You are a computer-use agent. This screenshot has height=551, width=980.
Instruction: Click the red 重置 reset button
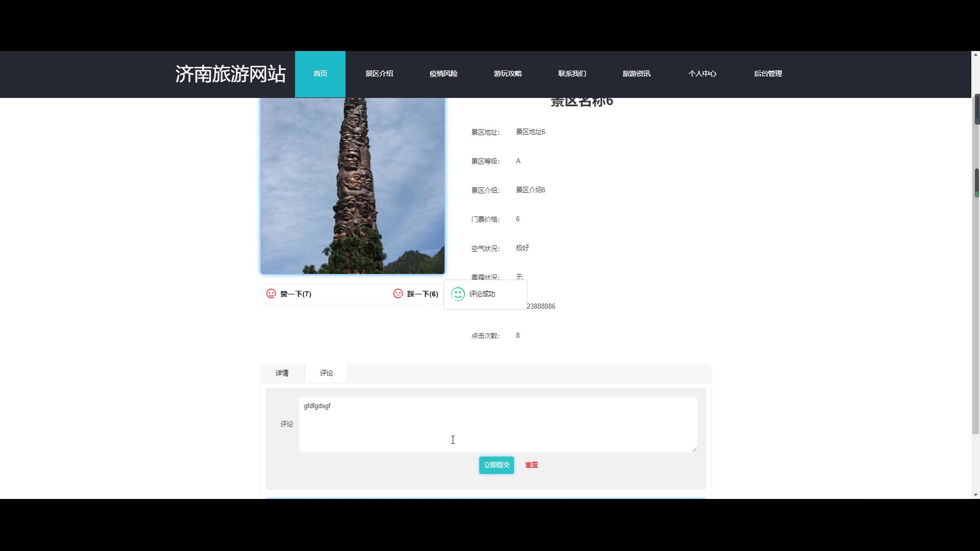tap(531, 465)
